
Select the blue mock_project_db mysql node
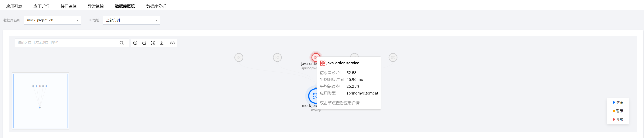point(312,96)
